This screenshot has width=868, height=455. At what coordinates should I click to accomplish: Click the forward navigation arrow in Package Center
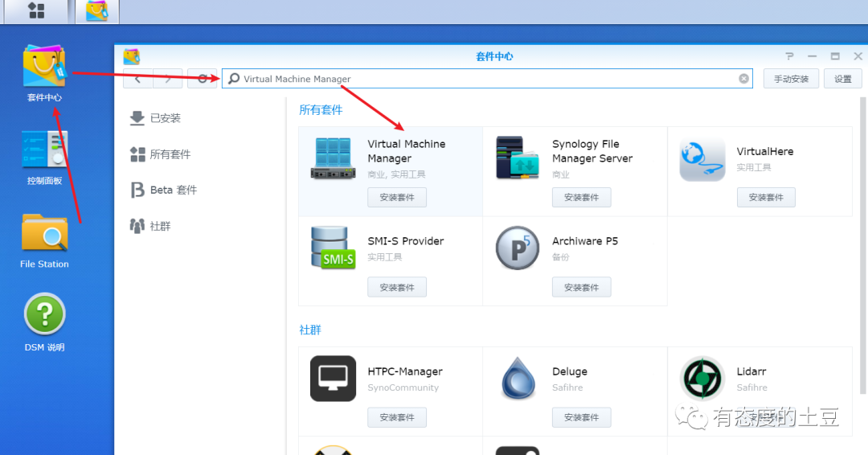(x=168, y=79)
